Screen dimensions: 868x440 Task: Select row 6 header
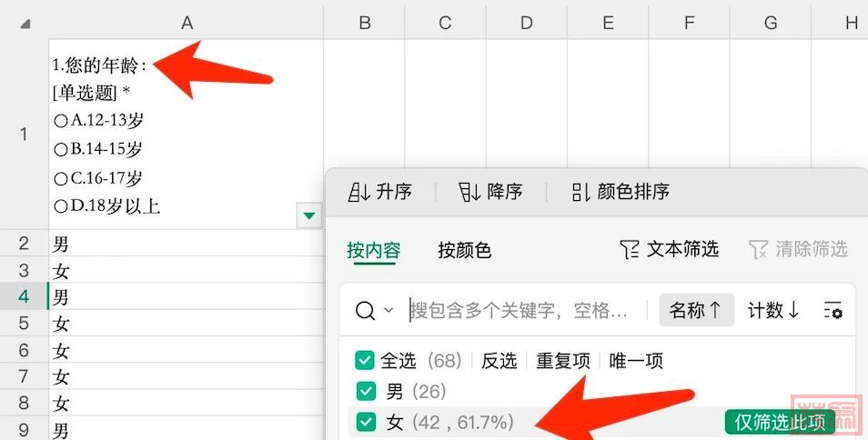[24, 350]
